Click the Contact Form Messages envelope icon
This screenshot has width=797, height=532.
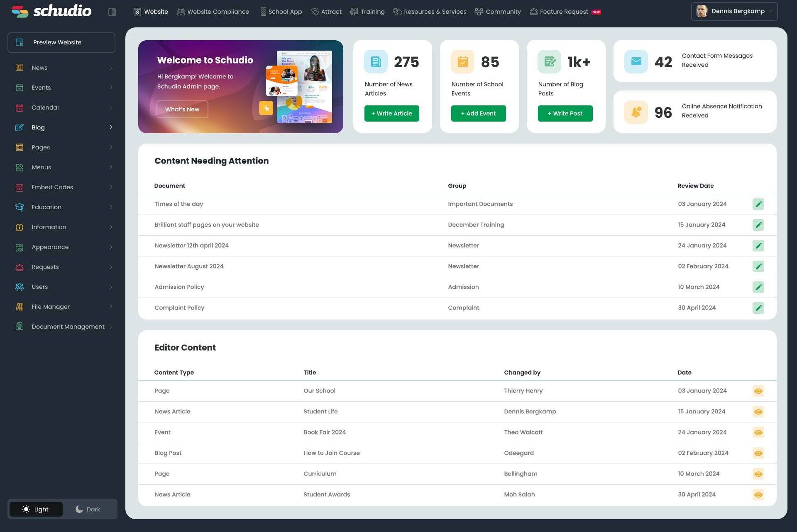tap(636, 61)
